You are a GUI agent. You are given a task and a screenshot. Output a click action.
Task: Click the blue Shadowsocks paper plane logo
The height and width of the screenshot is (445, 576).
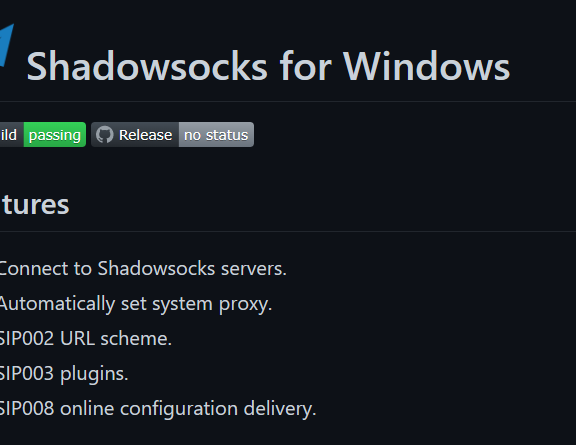point(7,45)
